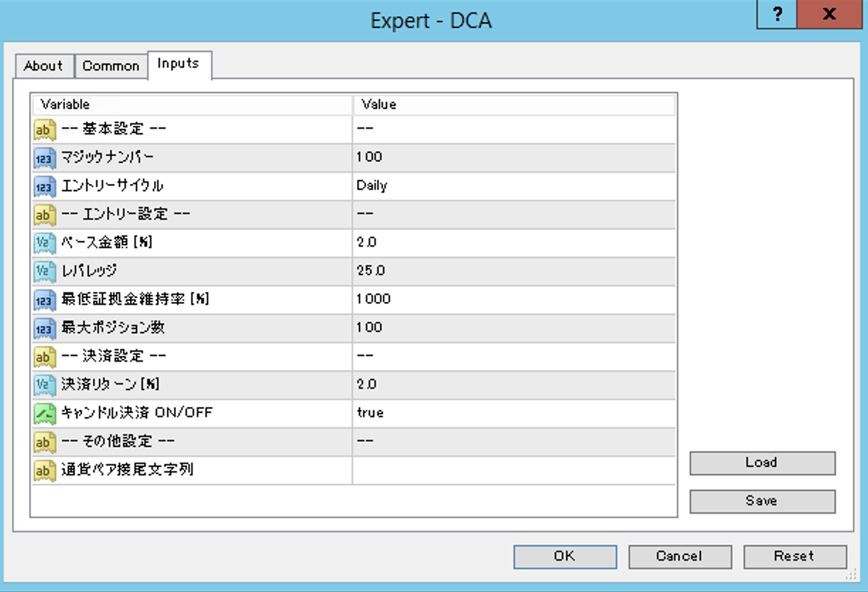868x592 pixels.
Task: Click the help question mark button
Action: 777,14
